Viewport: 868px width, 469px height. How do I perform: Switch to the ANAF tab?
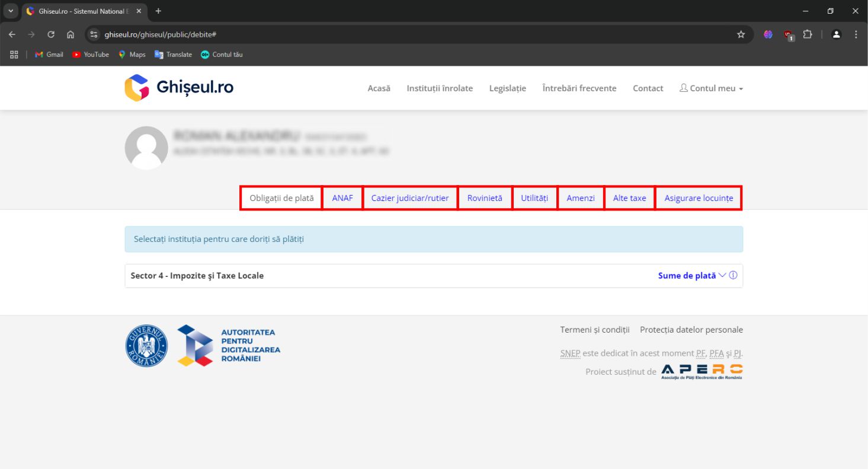pyautogui.click(x=342, y=198)
